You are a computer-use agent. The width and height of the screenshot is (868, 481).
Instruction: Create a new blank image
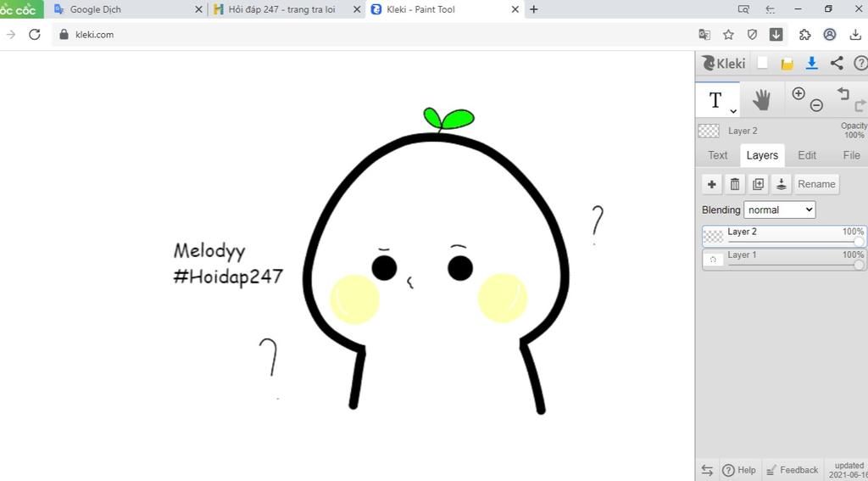pos(762,63)
